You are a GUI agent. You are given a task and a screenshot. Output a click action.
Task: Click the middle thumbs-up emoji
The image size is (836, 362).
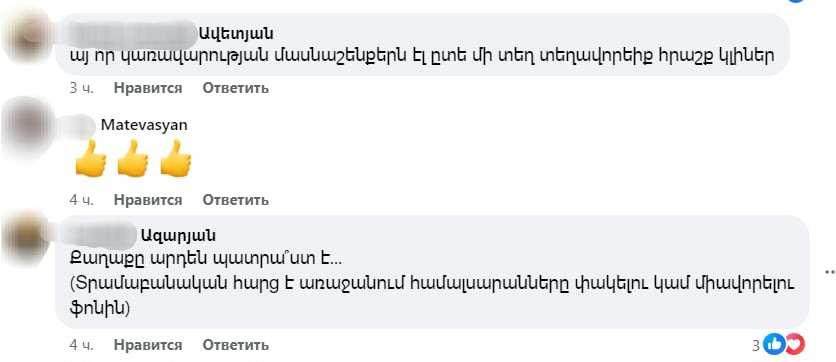click(133, 158)
